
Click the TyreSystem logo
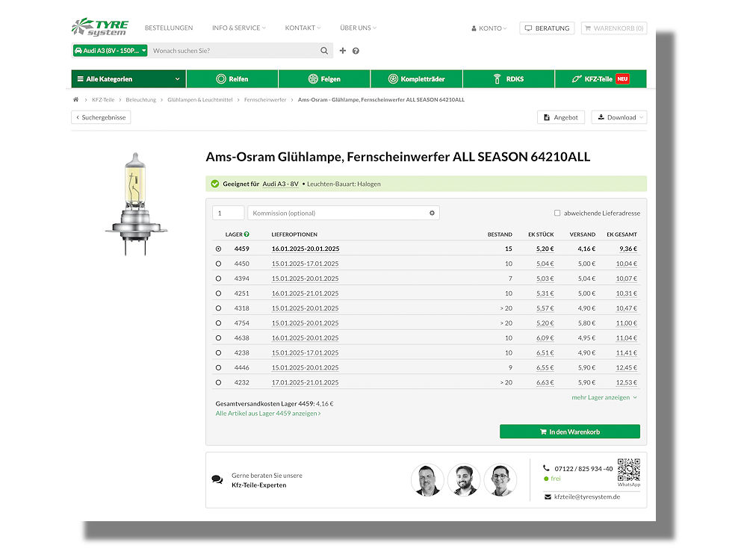click(100, 27)
